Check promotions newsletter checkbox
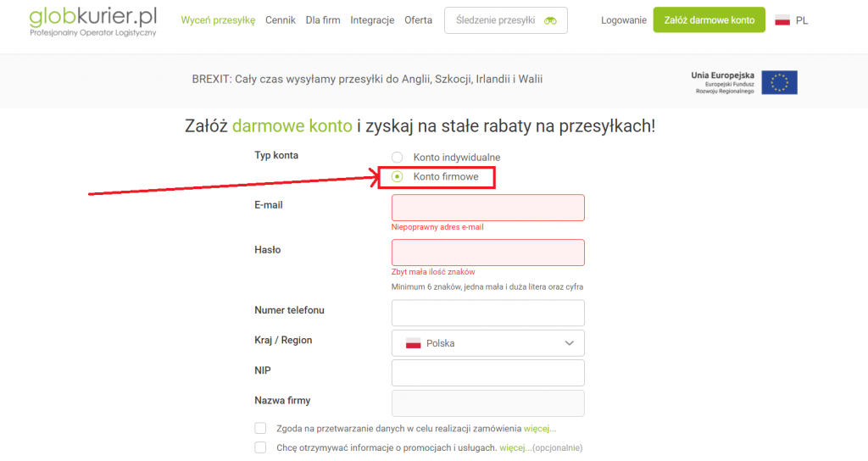 260,447
